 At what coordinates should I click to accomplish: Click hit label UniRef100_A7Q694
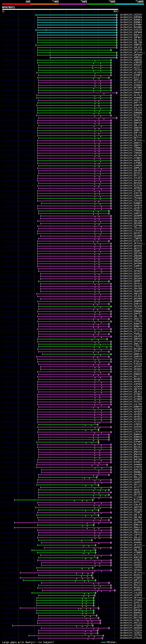coord(131,625)
